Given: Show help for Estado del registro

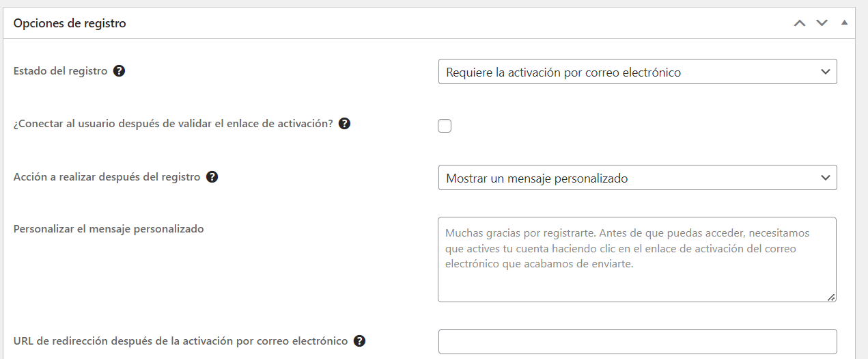Looking at the screenshot, I should pos(119,70).
